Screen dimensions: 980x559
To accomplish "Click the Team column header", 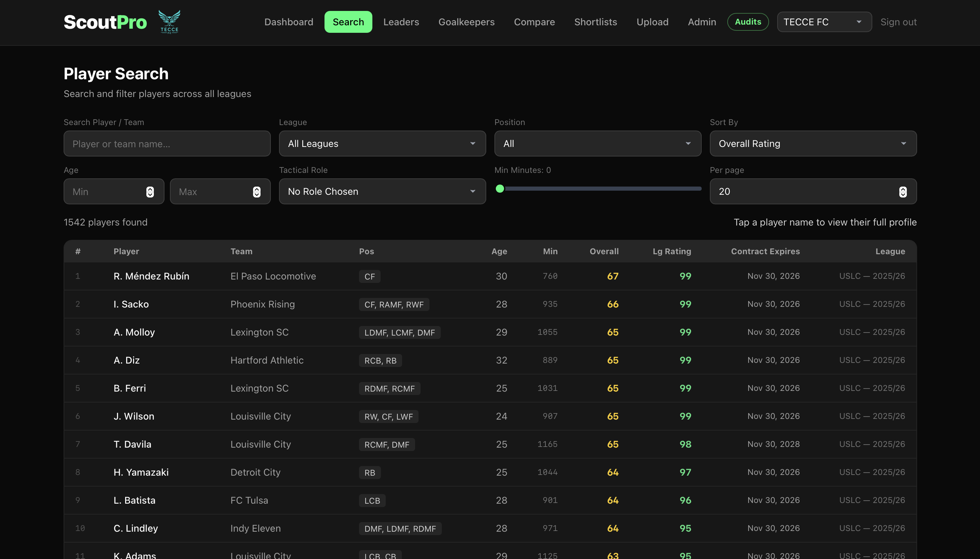I will 241,251.
